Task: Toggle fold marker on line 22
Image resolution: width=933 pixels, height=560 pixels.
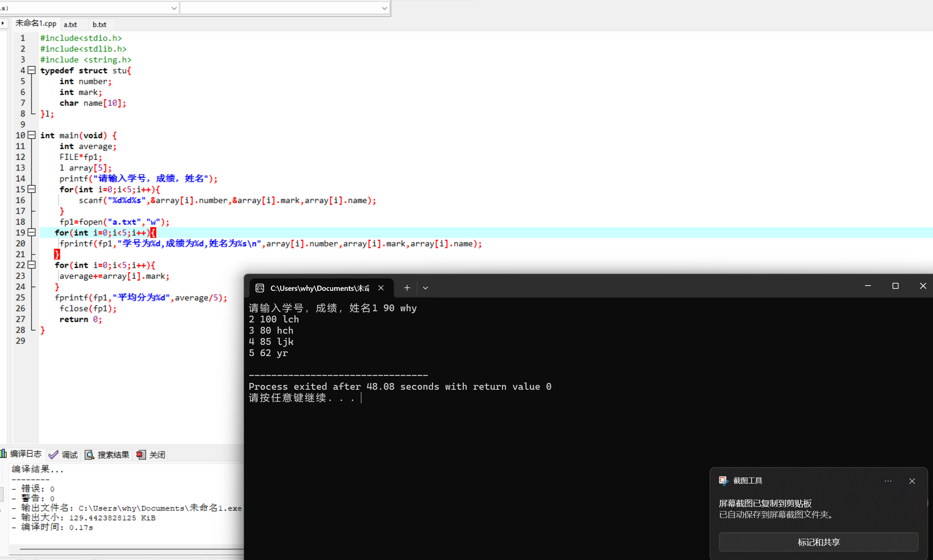Action: [32, 265]
